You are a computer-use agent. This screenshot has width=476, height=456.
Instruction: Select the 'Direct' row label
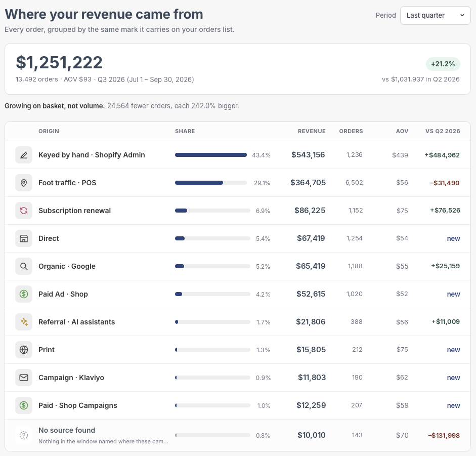point(49,238)
